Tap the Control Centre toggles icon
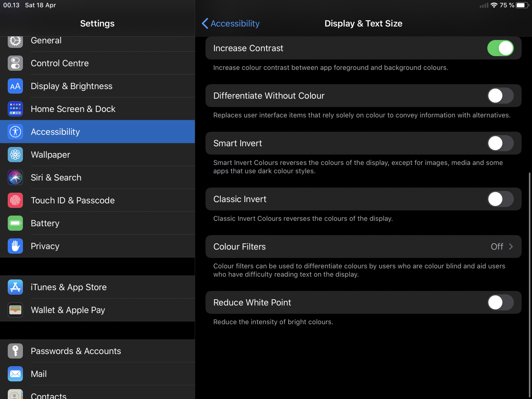The image size is (532, 399). (x=15, y=63)
